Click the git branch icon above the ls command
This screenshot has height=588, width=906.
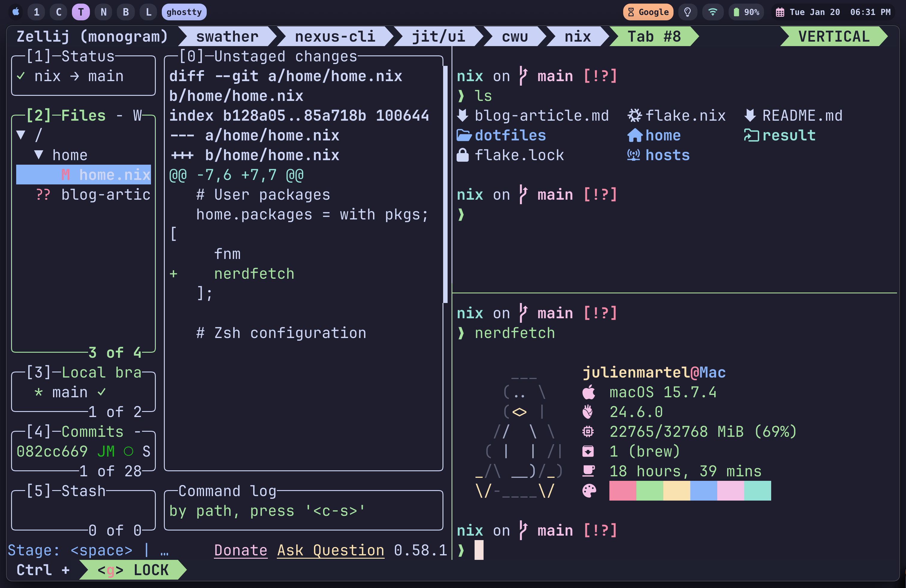point(523,76)
